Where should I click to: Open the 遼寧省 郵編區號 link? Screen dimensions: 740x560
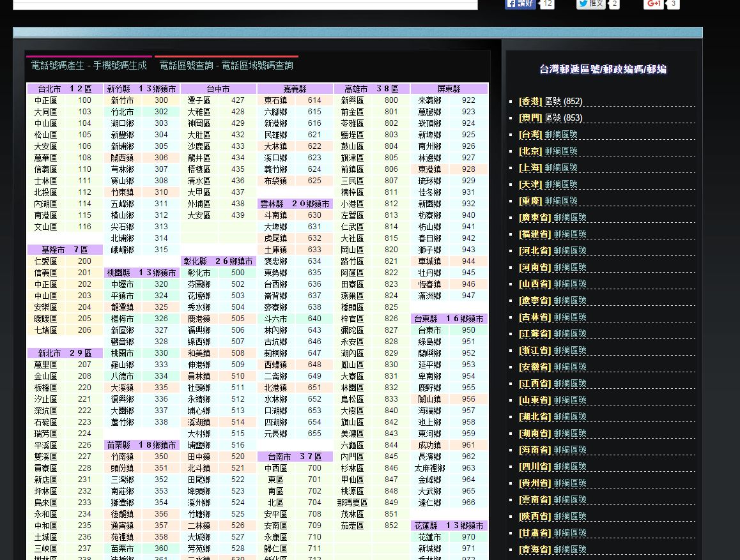pyautogui.click(x=553, y=300)
